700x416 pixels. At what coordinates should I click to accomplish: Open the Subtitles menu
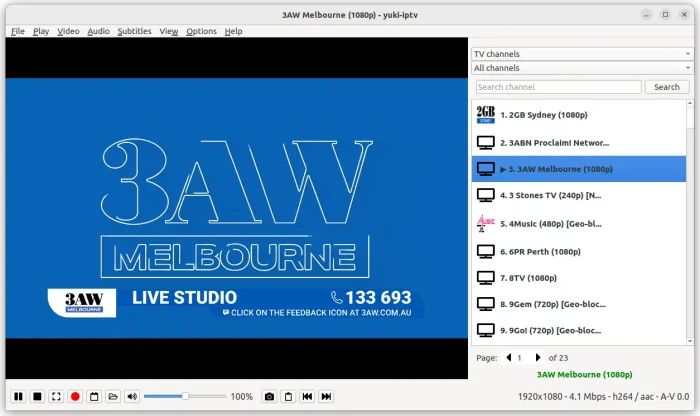(134, 31)
